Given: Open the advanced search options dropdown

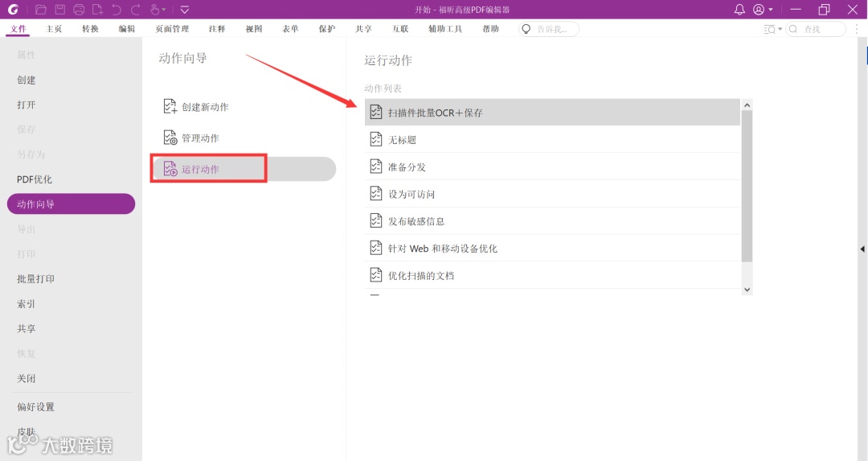Looking at the screenshot, I should pyautogui.click(x=773, y=29).
